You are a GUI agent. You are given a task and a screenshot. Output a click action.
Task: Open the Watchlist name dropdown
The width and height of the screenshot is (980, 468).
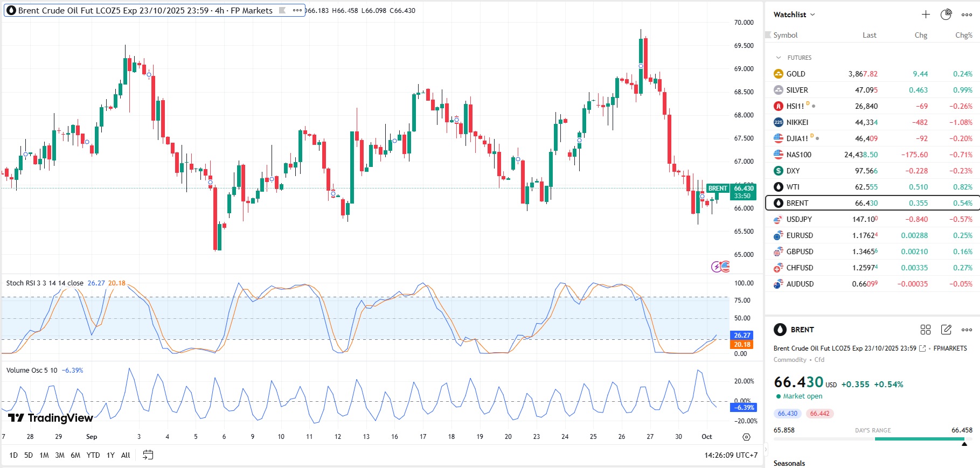(x=794, y=15)
